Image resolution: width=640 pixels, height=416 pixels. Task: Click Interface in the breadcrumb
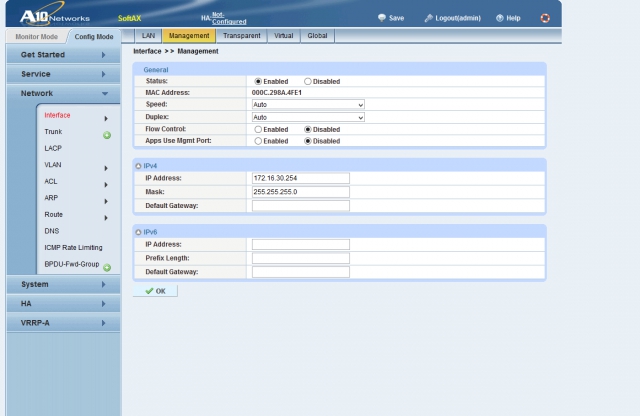(x=147, y=51)
